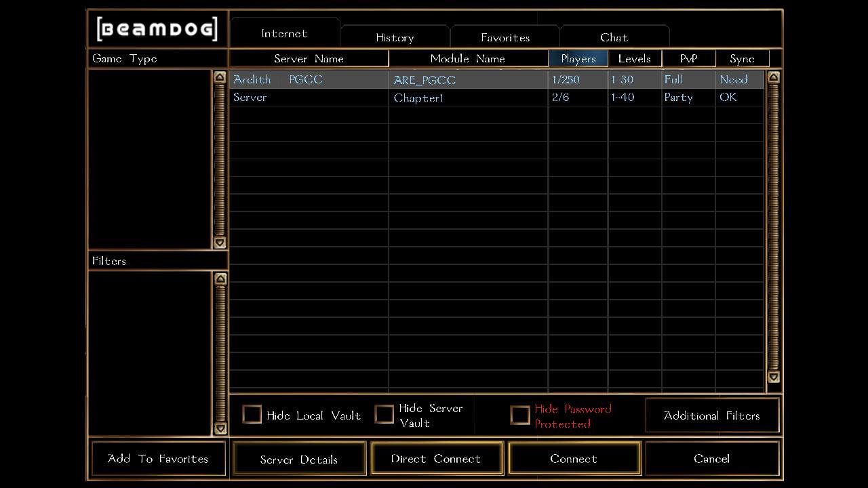Add selected server to Favorites

coord(158,459)
